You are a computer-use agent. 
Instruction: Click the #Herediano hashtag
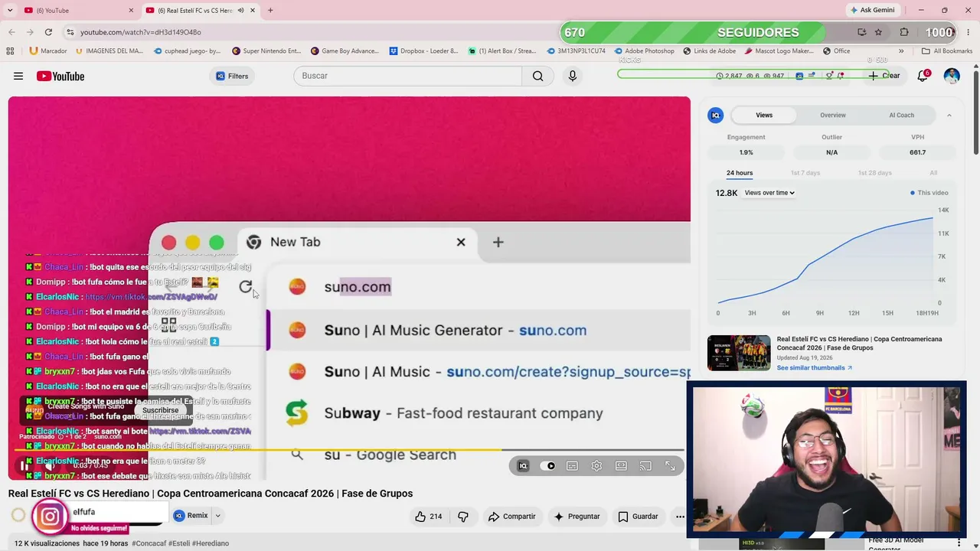(x=211, y=543)
